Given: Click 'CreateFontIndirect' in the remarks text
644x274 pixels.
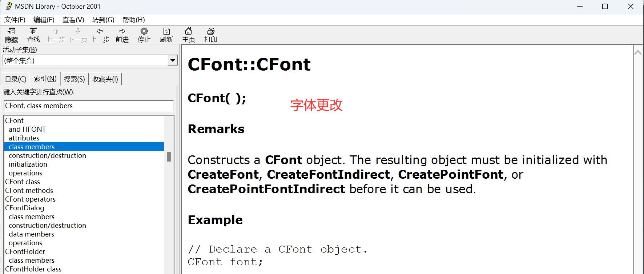Looking at the screenshot, I should click(x=329, y=175).
